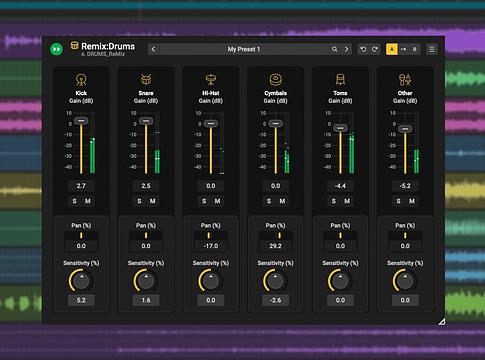Click the Kick sensitivity knob
This screenshot has height=360, width=485.
[81, 281]
